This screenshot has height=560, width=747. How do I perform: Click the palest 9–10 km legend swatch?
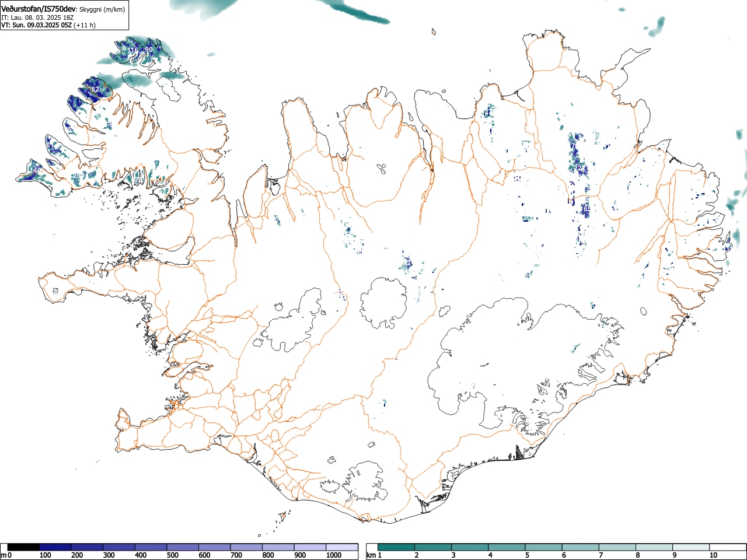click(691, 547)
